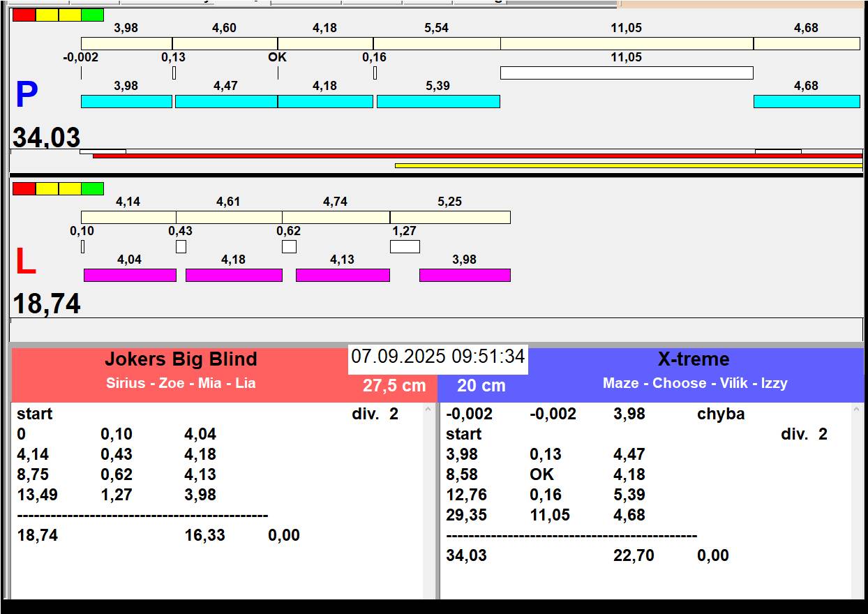The height and width of the screenshot is (614, 868).
Task: Click the red progress bar in lane P
Action: tap(477, 156)
